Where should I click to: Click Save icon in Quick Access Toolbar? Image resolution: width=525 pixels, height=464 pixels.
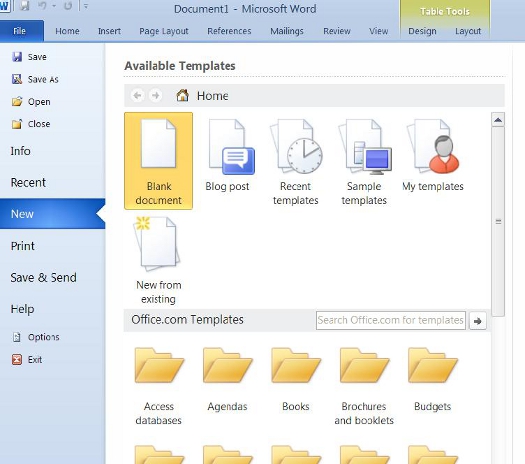[x=24, y=6]
